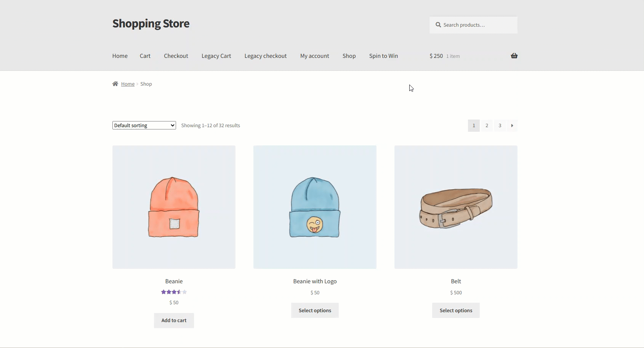This screenshot has width=644, height=348.
Task: Select options for the Belt
Action: [456, 310]
